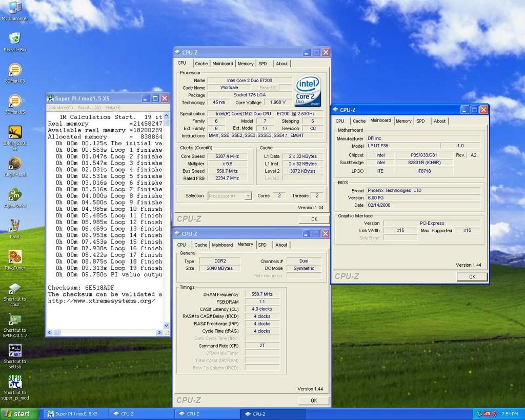
Task: Click the taskbar clock showing 7:54 PM
Action: point(510,414)
